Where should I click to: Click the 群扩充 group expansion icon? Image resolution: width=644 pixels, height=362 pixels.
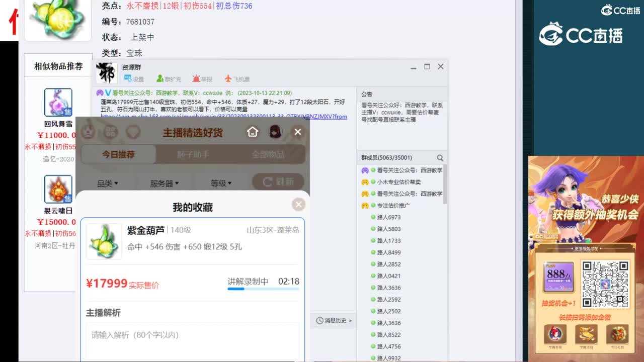(169, 79)
